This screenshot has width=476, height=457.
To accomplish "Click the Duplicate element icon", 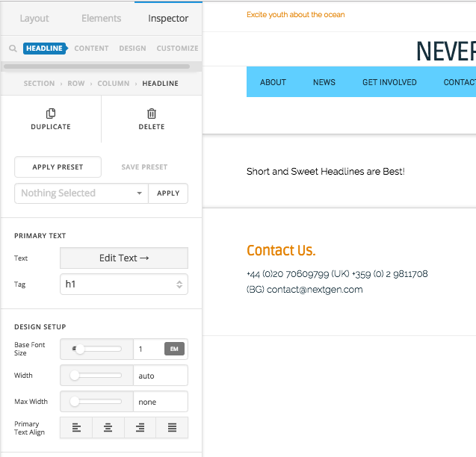I will [51, 114].
